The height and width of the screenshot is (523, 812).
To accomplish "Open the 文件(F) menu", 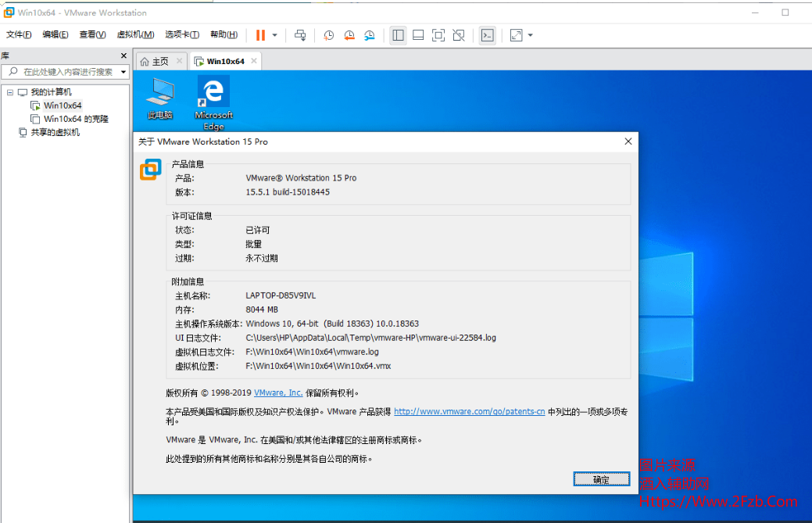I will pyautogui.click(x=19, y=34).
